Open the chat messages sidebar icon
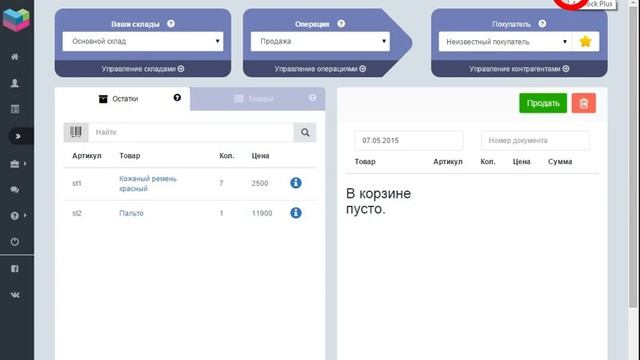The image size is (640, 360). (15, 190)
